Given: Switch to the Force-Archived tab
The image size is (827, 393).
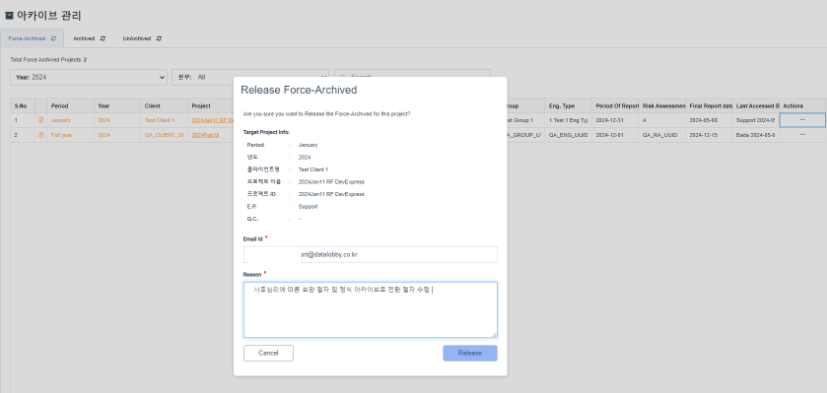Looking at the screenshot, I should point(32,39).
